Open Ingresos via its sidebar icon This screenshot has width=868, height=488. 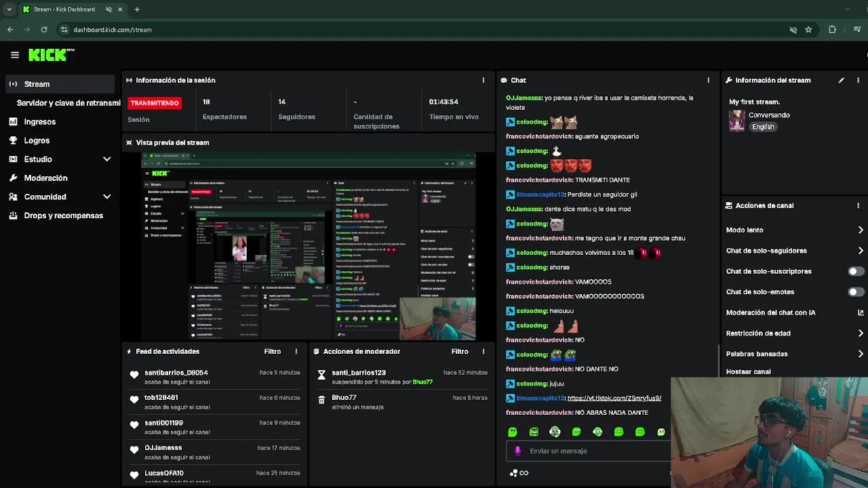(13, 121)
